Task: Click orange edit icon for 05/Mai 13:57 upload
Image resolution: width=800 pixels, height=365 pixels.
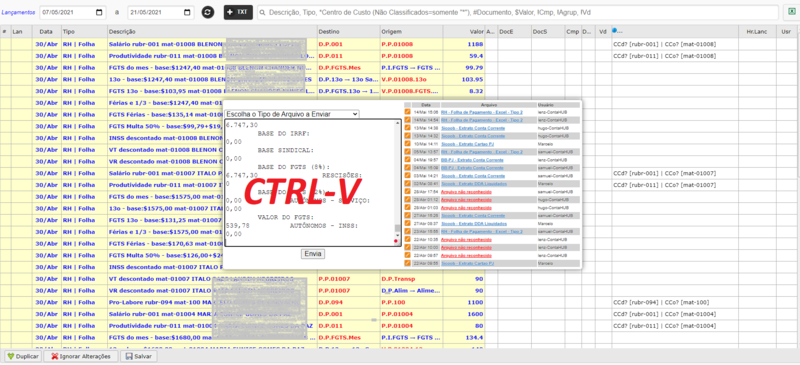Action: tap(408, 152)
